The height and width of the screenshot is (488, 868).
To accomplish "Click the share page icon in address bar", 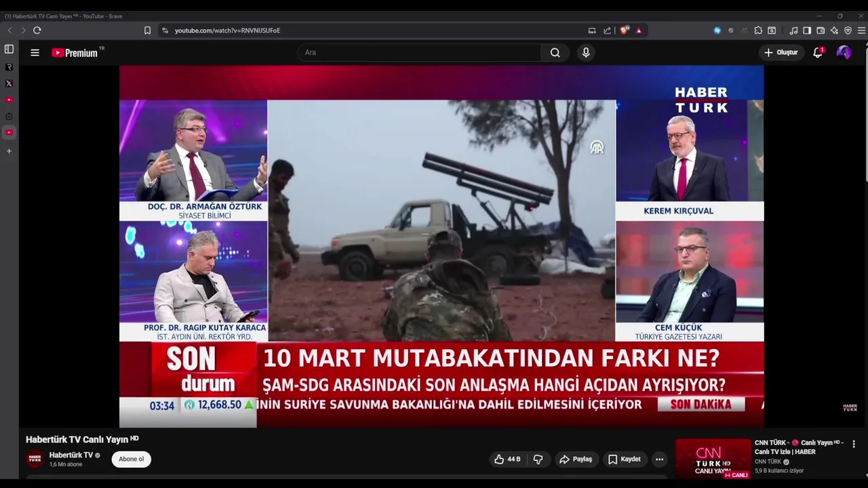I will click(x=607, y=30).
